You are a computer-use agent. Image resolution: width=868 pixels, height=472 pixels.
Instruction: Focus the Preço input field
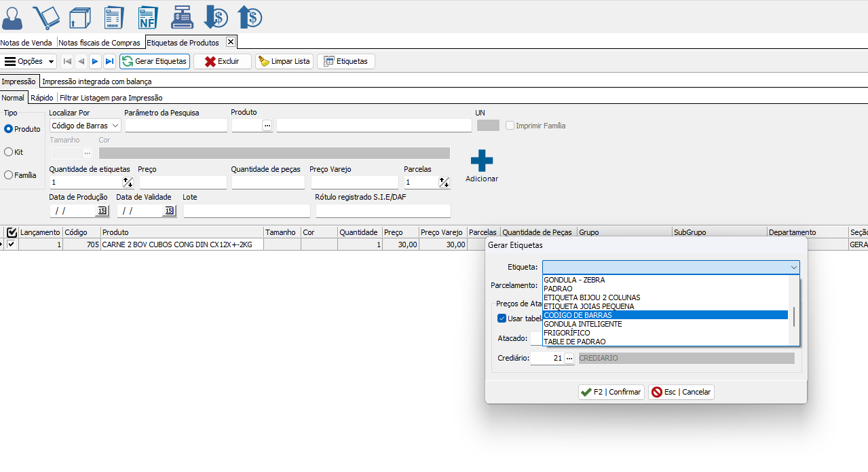183,182
